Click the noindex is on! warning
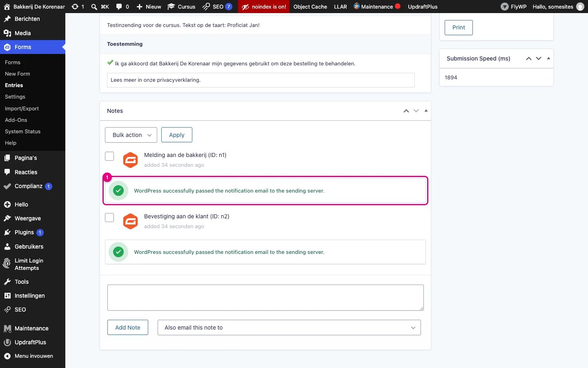Viewport: 588px width, 368px height. (x=264, y=7)
